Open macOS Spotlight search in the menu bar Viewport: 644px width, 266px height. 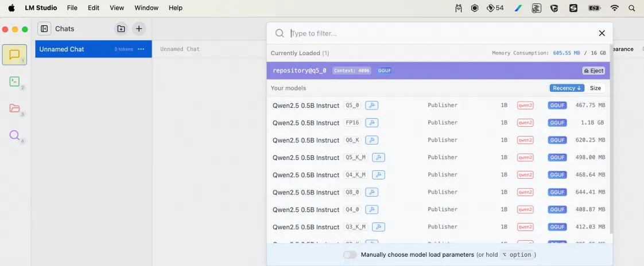632,8
